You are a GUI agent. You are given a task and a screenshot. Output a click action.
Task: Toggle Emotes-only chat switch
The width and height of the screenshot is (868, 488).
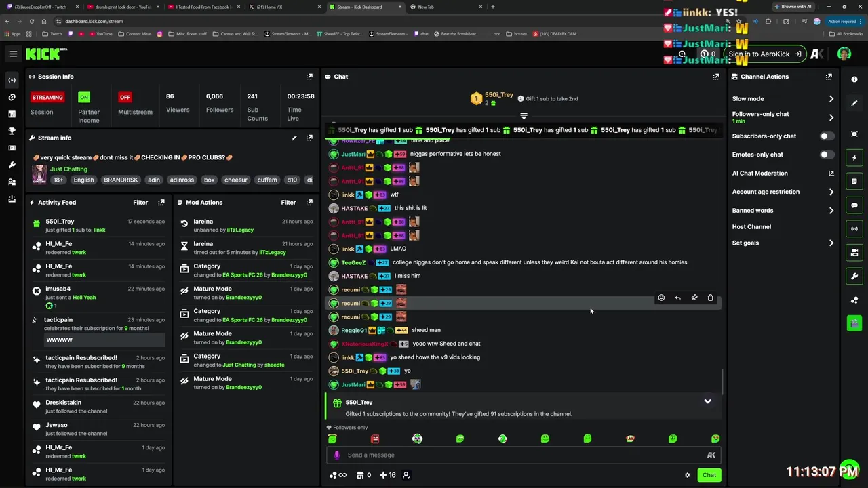tap(827, 155)
